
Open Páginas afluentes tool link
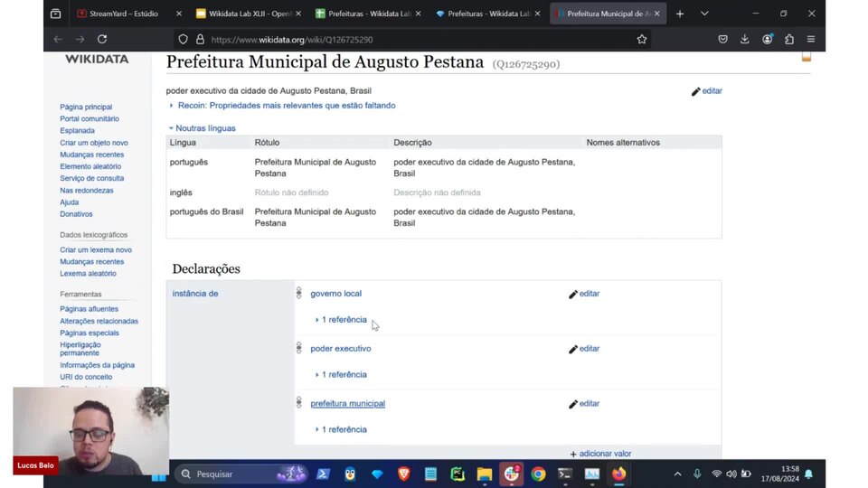pos(89,309)
